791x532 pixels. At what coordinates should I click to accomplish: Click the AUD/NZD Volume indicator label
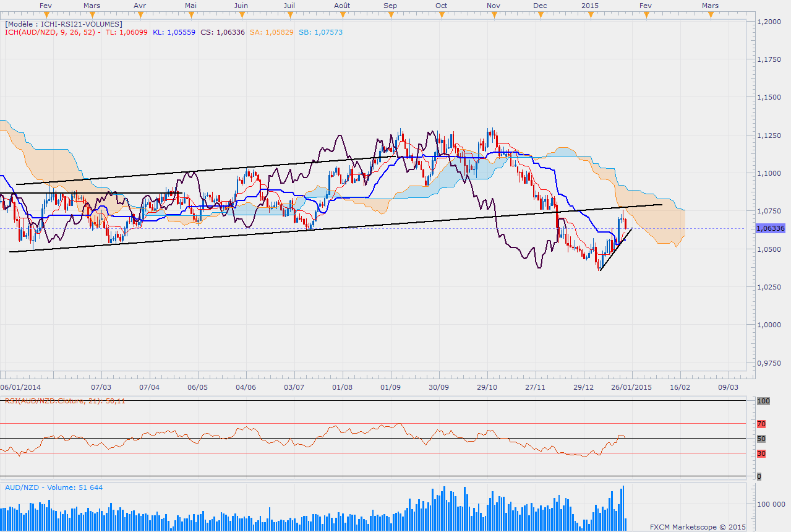[54, 487]
